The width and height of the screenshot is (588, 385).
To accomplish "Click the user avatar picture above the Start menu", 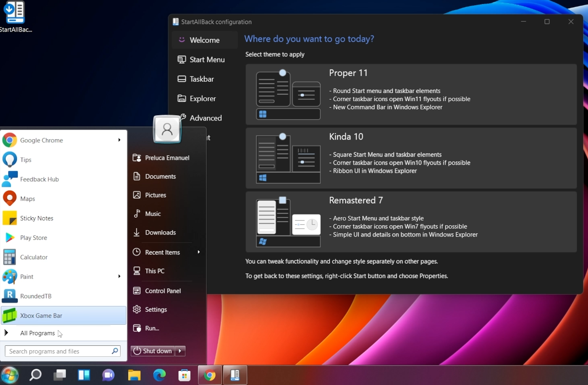I will coord(167,129).
